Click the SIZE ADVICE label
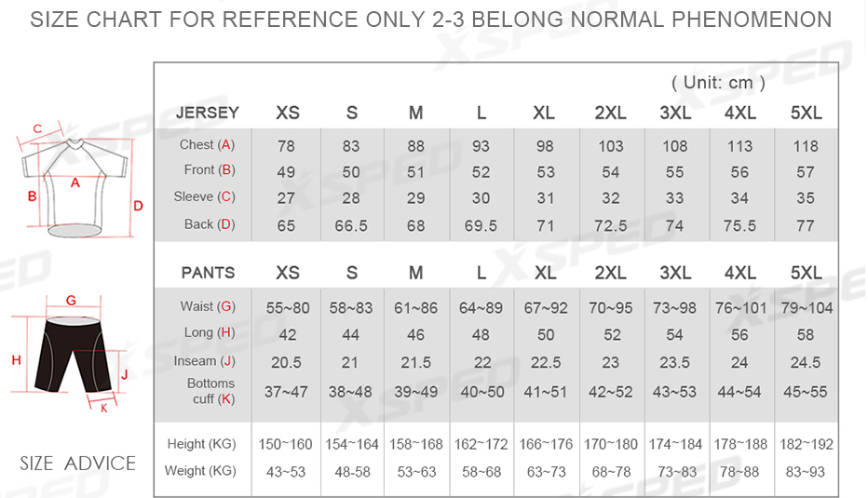The width and height of the screenshot is (868, 498). coord(78,463)
